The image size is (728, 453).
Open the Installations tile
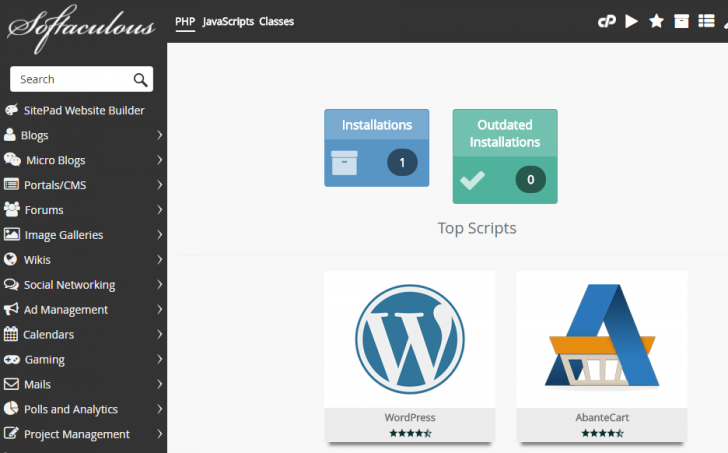(376, 148)
